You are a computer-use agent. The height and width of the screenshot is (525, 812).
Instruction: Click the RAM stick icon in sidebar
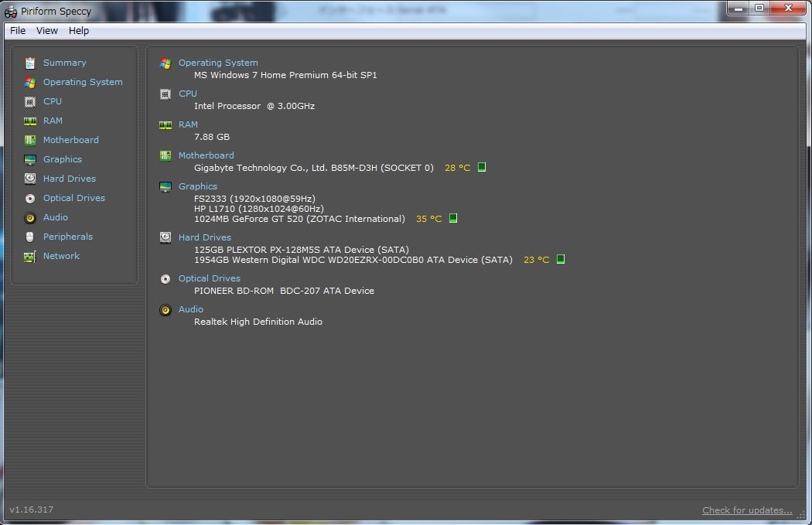(30, 121)
